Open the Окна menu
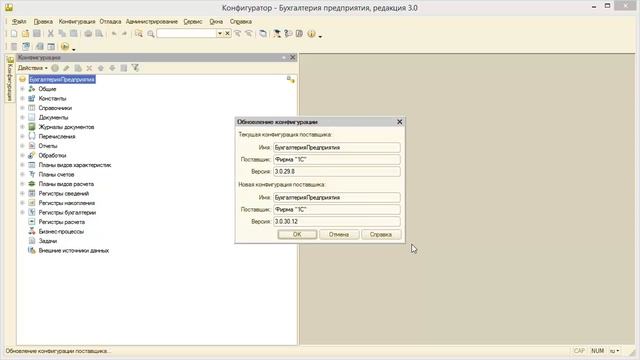640x360 pixels. [x=216, y=22]
